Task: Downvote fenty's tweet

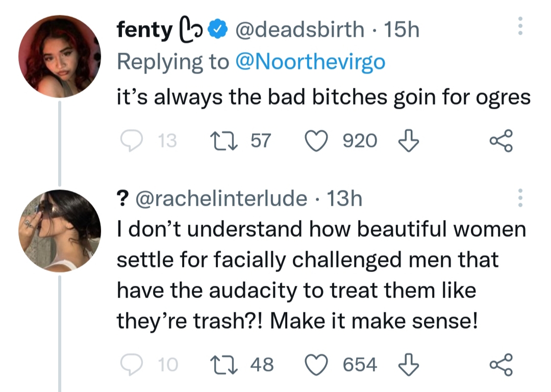Action: tap(408, 141)
